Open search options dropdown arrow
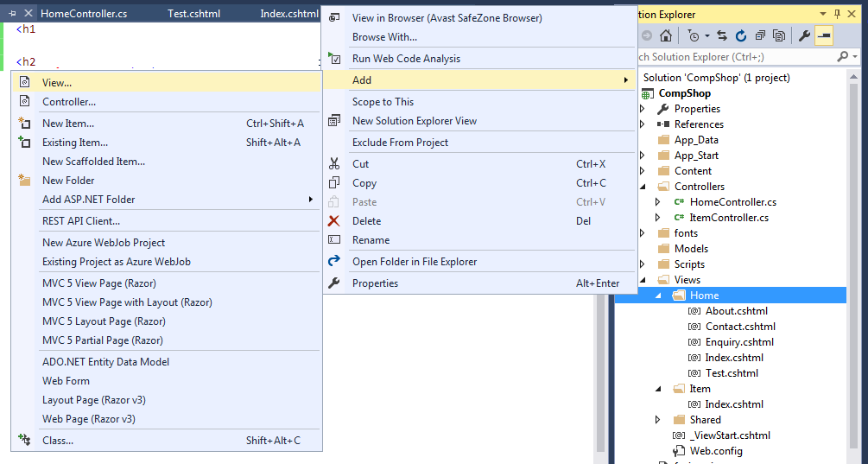The image size is (868, 464). tap(855, 56)
